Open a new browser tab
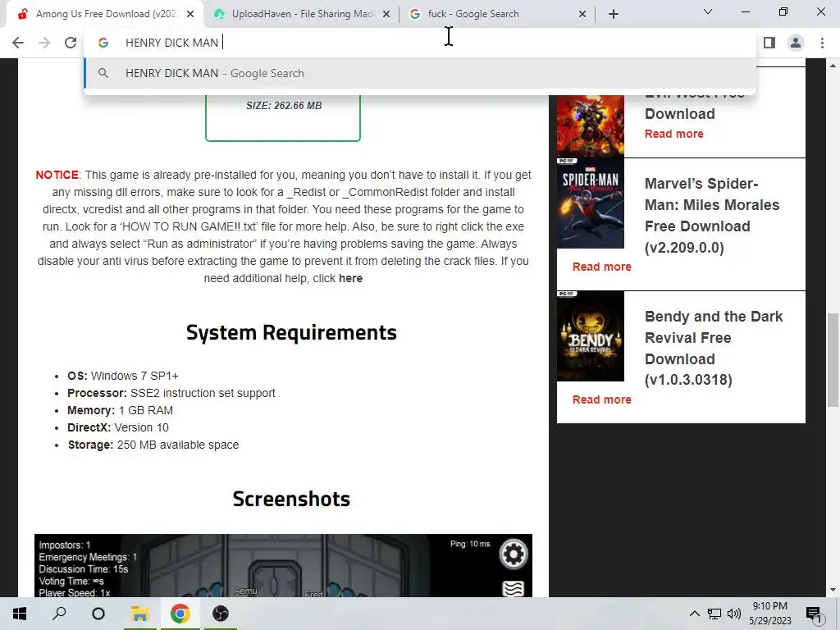 coord(614,14)
